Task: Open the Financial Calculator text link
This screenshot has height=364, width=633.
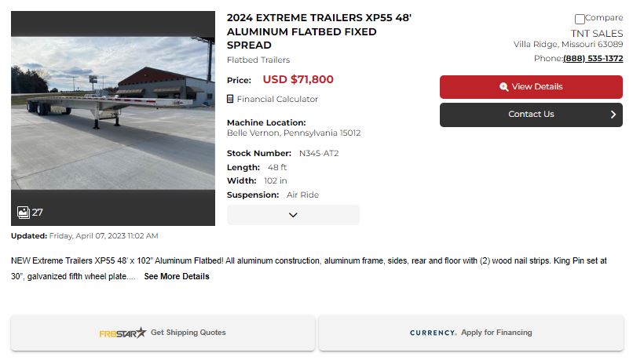Action: click(x=277, y=100)
